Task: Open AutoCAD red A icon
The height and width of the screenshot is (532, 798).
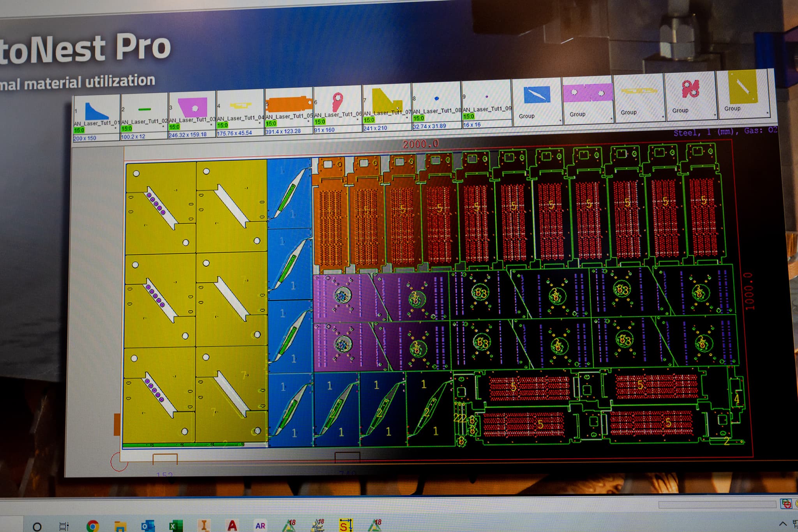Action: [232, 525]
